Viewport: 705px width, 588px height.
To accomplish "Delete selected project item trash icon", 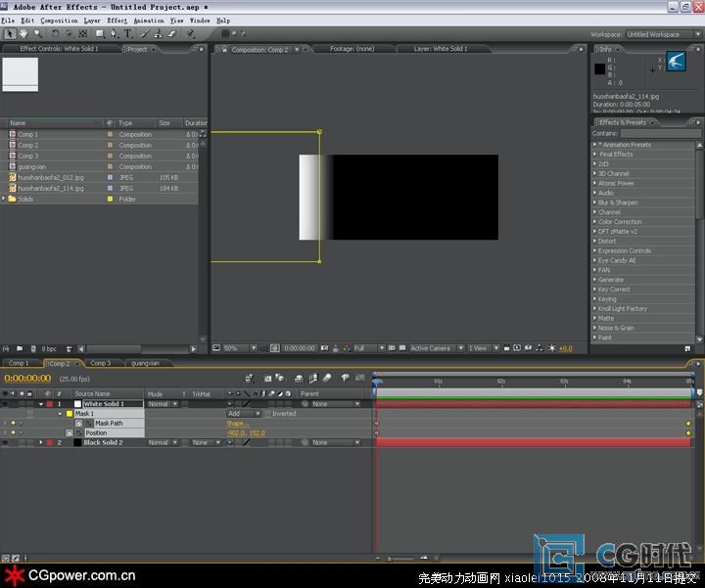I will pos(69,348).
